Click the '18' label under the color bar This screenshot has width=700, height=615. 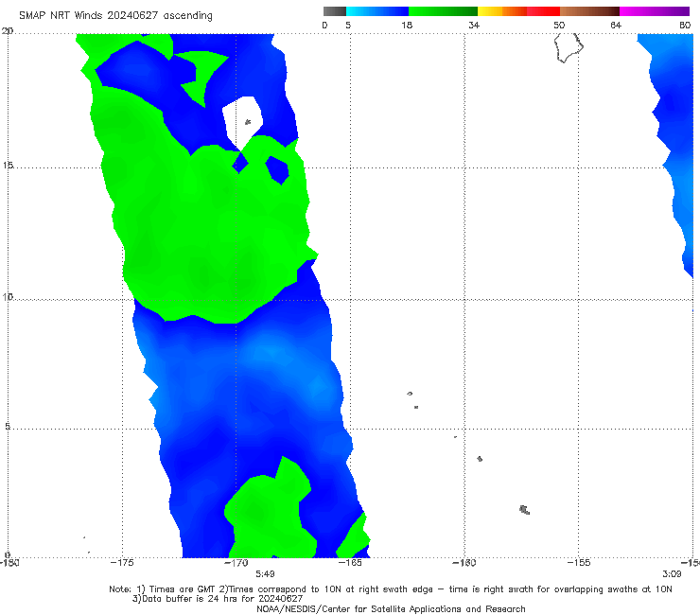[407, 26]
